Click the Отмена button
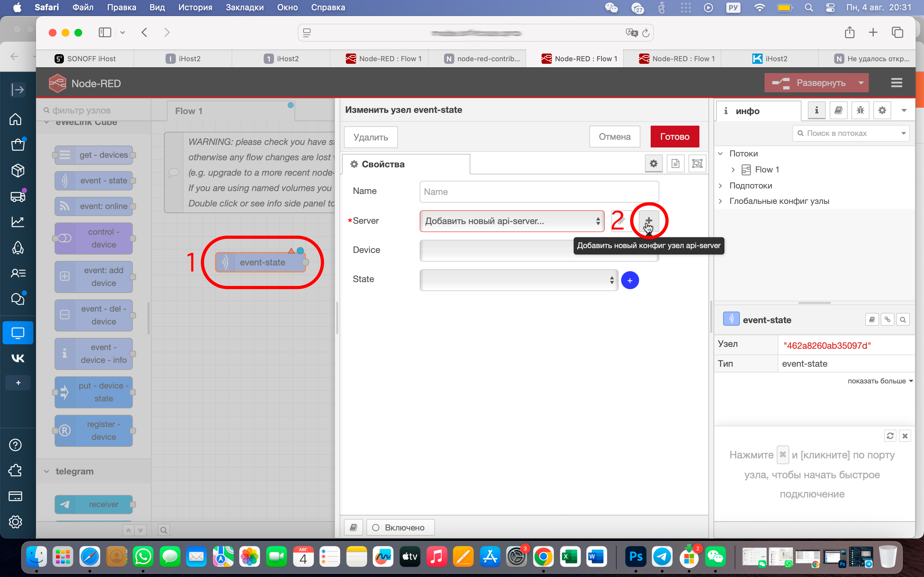 pos(614,137)
